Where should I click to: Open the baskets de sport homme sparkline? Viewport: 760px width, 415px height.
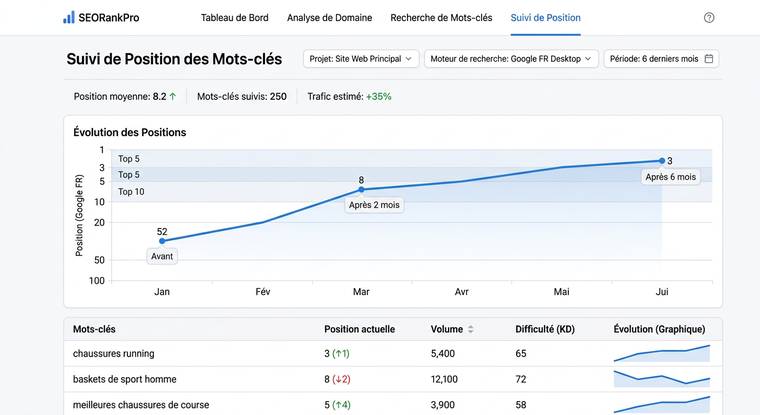pyautogui.click(x=661, y=379)
